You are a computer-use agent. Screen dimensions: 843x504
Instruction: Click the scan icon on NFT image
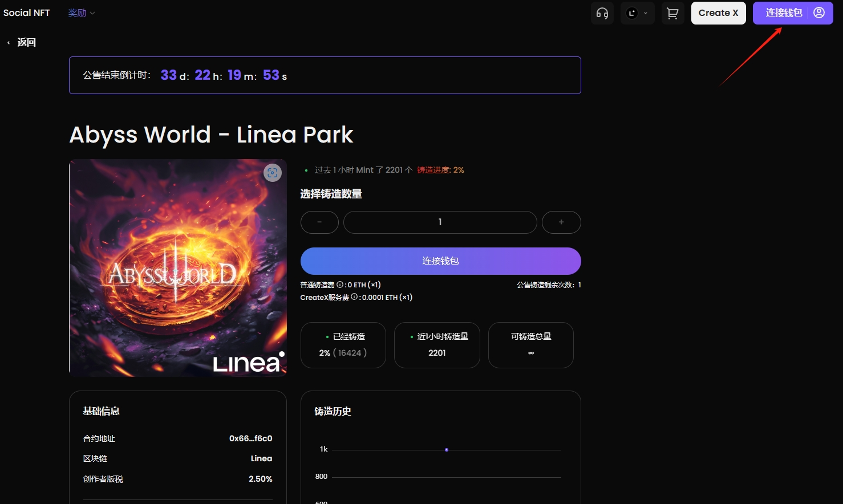pyautogui.click(x=273, y=173)
